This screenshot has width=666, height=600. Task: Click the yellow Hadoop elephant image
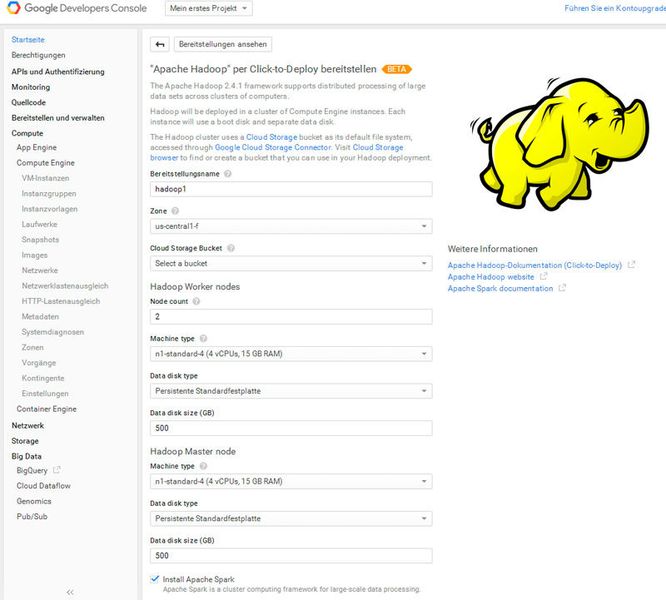tap(561, 143)
